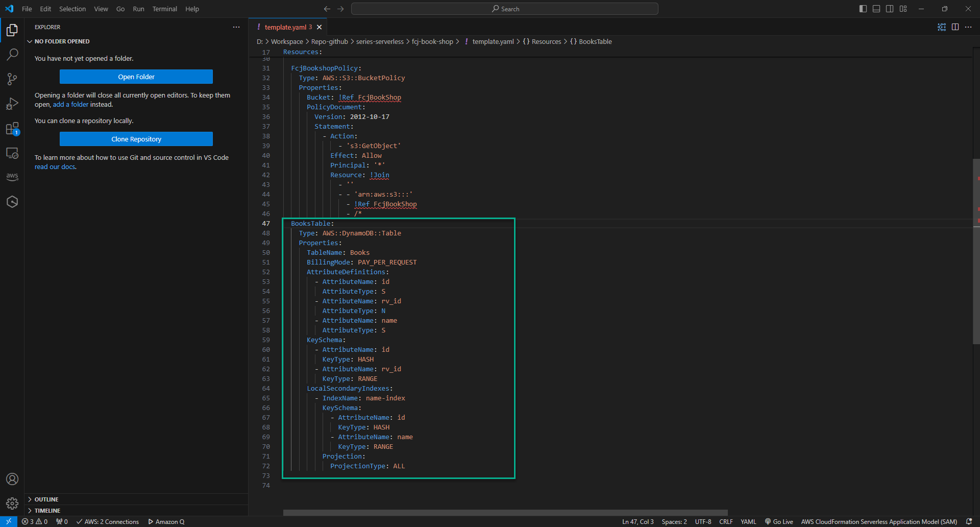Close the template.yaml tab
Viewport: 980px width, 527px height.
[x=320, y=27]
